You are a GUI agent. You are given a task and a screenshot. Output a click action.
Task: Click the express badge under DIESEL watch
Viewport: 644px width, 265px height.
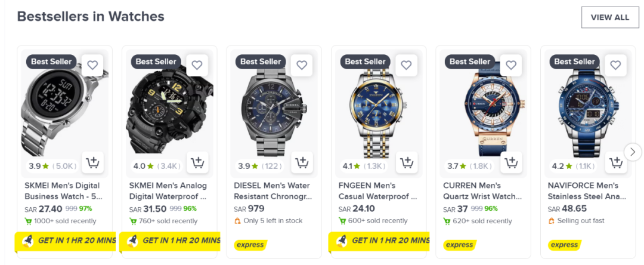click(250, 245)
